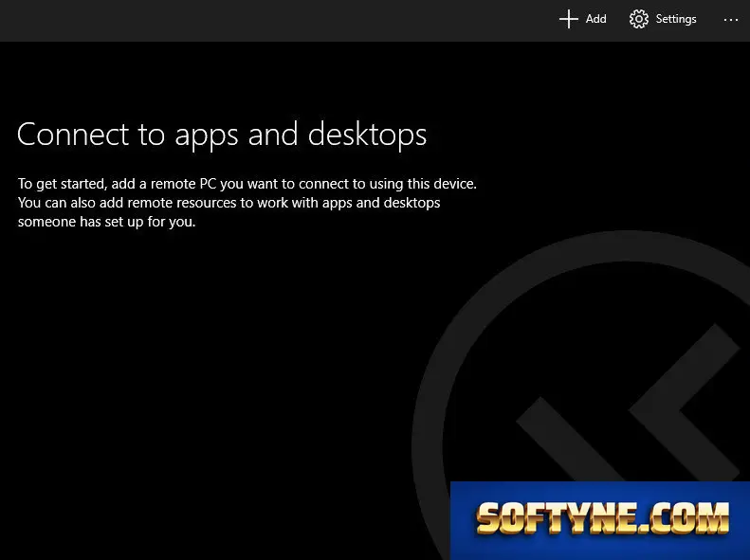Open Settings via the gear icon
The width and height of the screenshot is (750, 560).
[638, 19]
